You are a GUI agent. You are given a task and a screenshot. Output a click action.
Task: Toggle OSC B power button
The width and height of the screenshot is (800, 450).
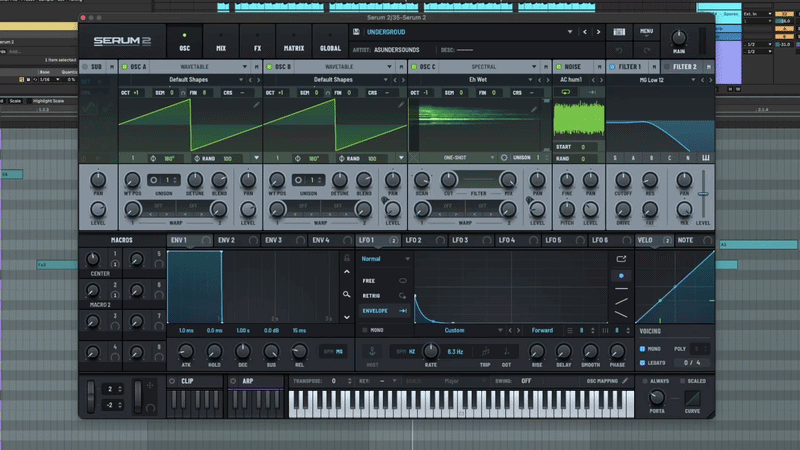click(x=269, y=67)
